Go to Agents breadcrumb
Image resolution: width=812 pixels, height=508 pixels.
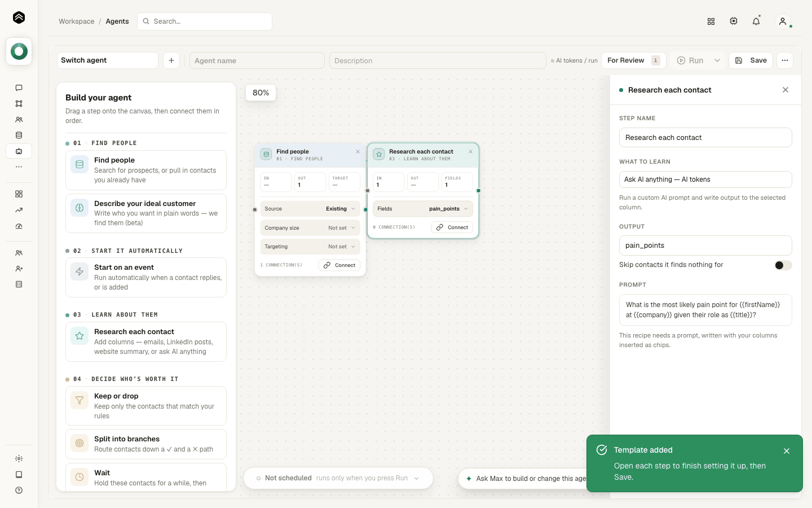point(117,21)
